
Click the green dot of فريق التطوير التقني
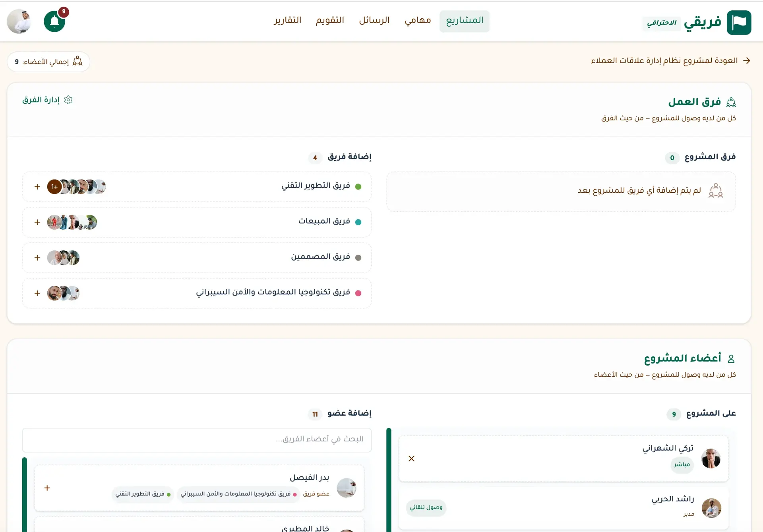coord(358,187)
